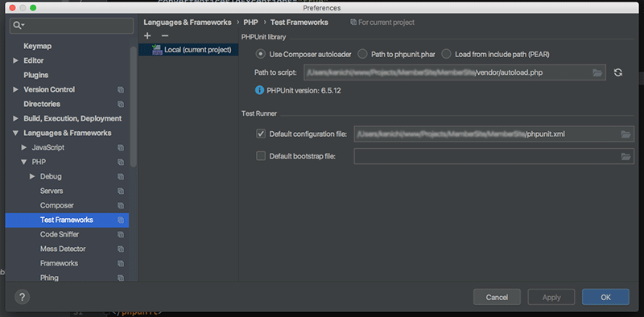This screenshot has width=644, height=317.
Task: Remove selected configuration with minus icon
Action: tap(165, 35)
